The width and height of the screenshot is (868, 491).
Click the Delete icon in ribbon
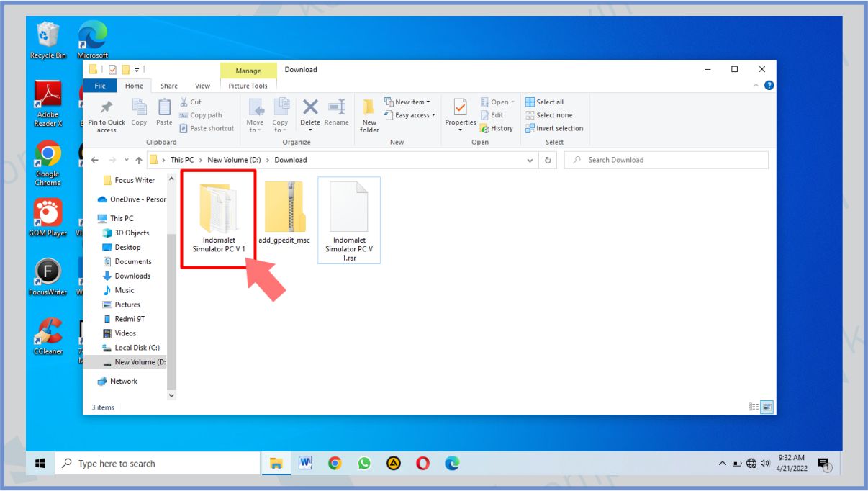coord(309,112)
